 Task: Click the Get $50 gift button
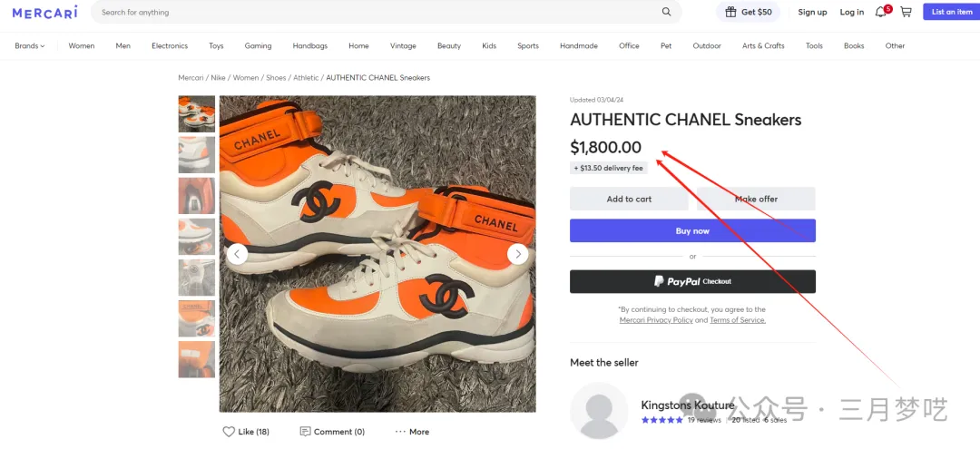point(748,12)
